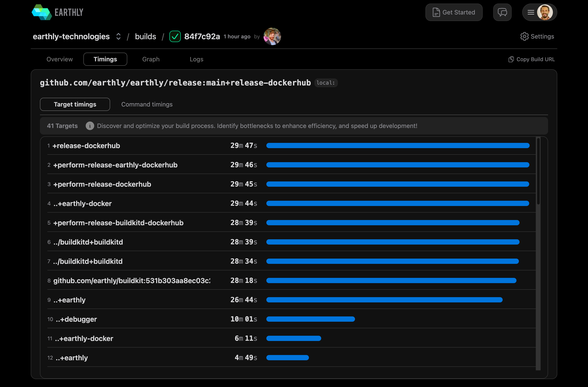Open the Logs tab
588x387 pixels.
pyautogui.click(x=196, y=59)
